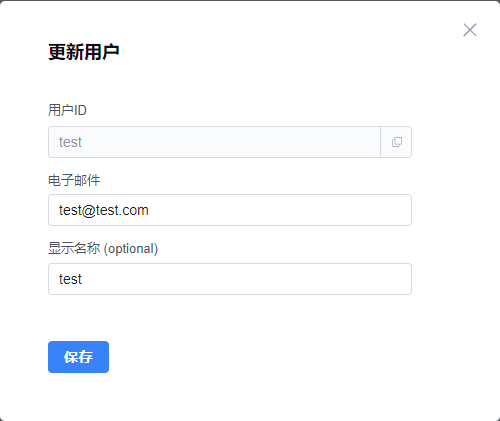Focus the 显示名称 input field
The image size is (500, 421).
[230, 279]
